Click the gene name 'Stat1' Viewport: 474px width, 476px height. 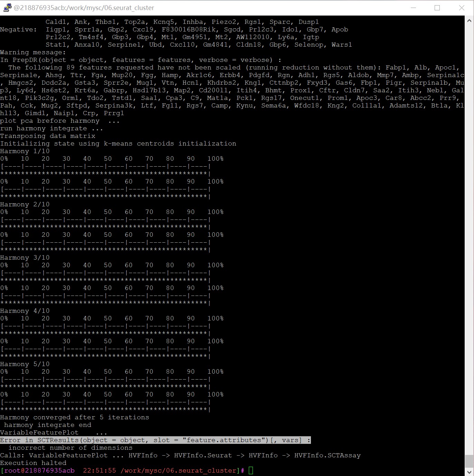pyautogui.click(x=56, y=45)
